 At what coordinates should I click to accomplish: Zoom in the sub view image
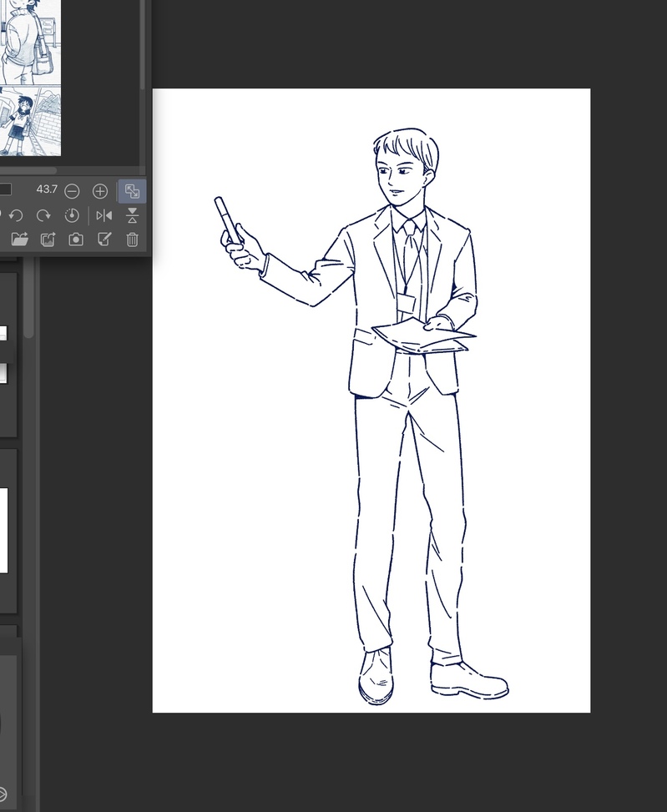pyautogui.click(x=100, y=191)
